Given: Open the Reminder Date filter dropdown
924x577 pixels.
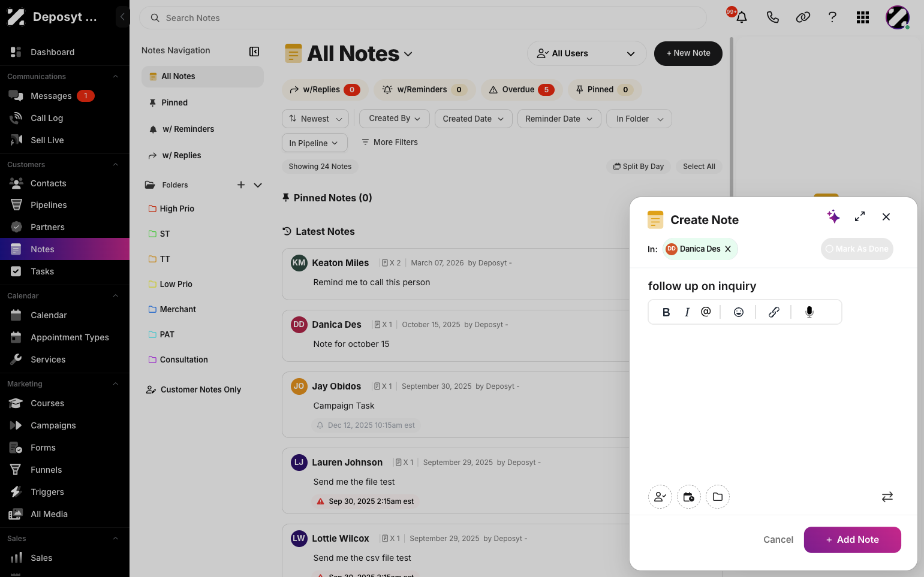Looking at the screenshot, I should pos(559,119).
